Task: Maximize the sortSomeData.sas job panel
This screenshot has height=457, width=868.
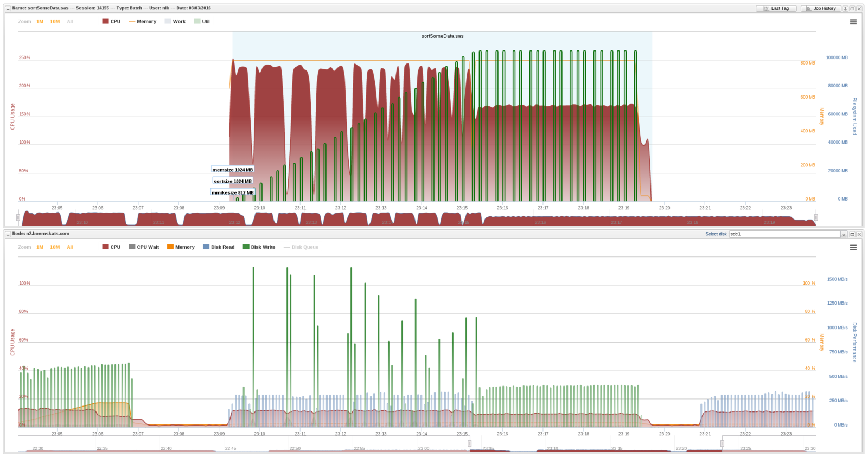Action: pyautogui.click(x=852, y=8)
